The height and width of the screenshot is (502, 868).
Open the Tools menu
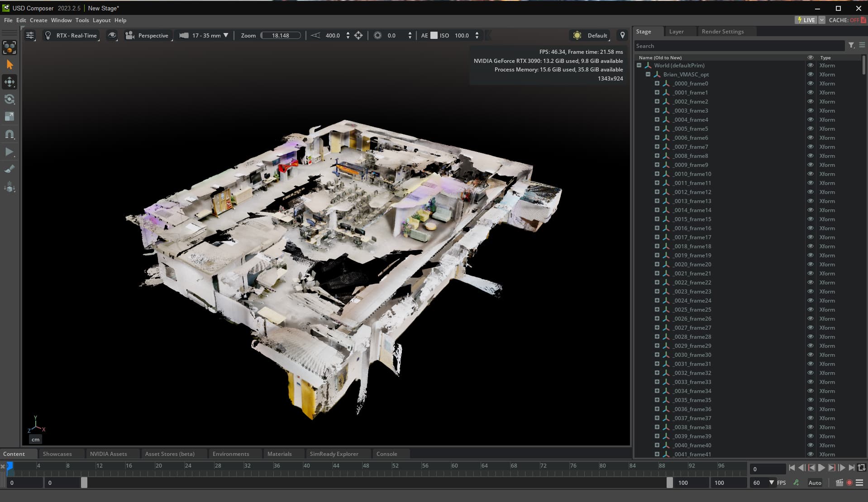pyautogui.click(x=82, y=20)
